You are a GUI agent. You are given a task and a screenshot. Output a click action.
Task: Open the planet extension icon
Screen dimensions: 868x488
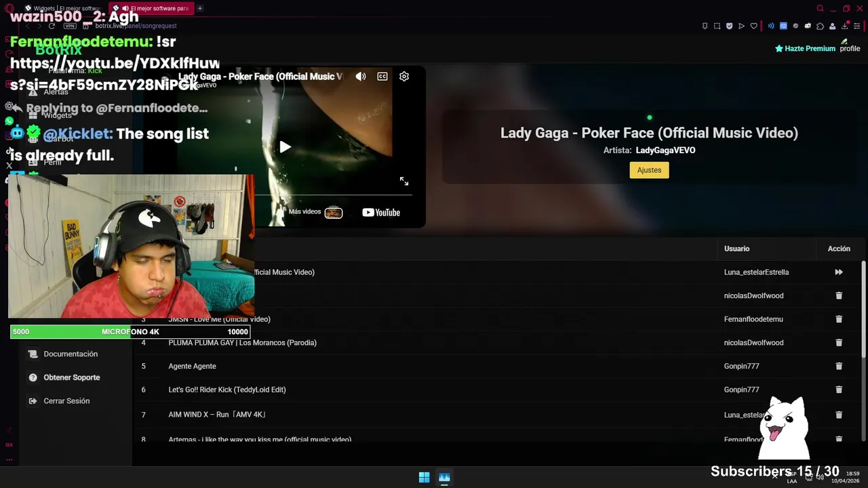(795, 26)
